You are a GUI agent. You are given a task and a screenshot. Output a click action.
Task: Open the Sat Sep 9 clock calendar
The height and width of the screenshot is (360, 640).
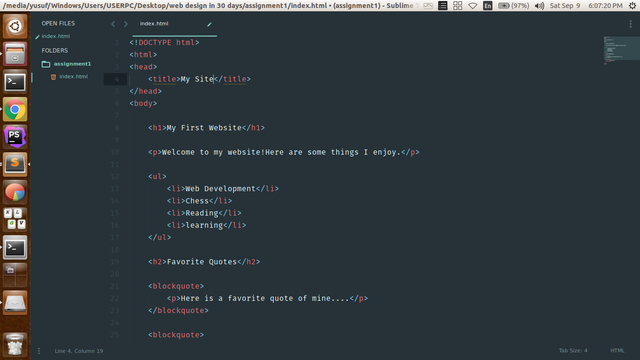pos(586,6)
